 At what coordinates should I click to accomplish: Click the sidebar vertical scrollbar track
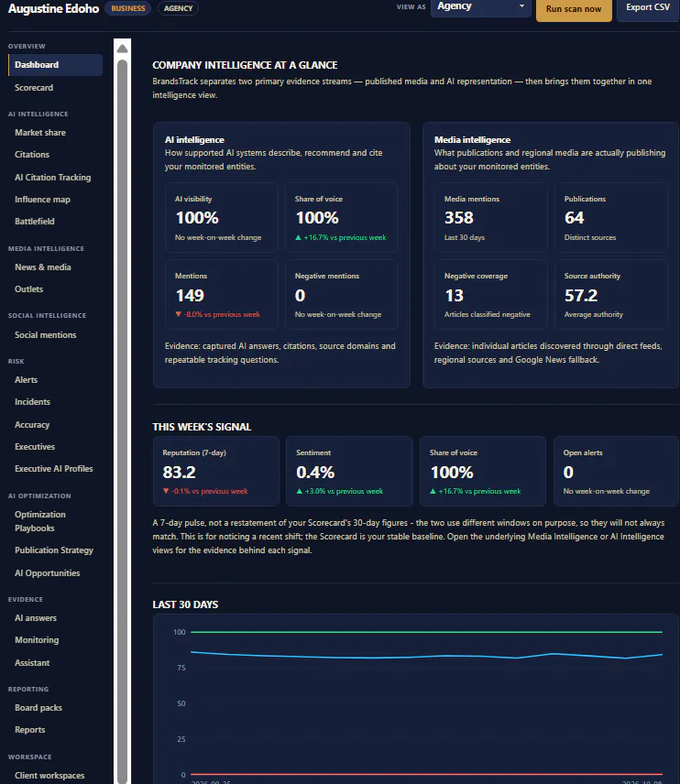pos(122,420)
